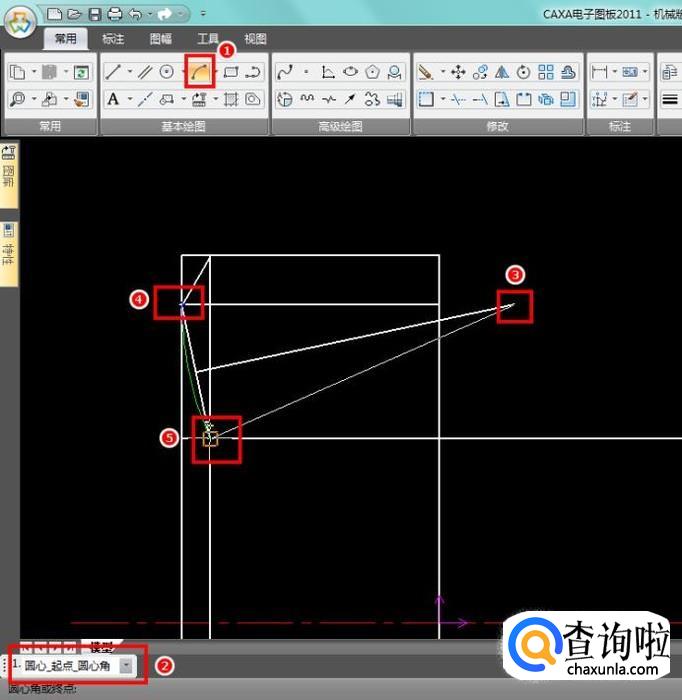This screenshot has height=700, width=682.
Task: Select the Arc drawing tool
Action: 200,72
